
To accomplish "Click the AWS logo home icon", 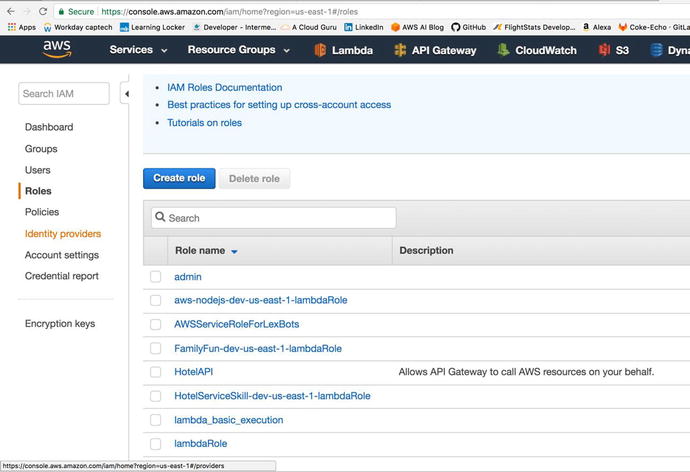I will point(57,49).
